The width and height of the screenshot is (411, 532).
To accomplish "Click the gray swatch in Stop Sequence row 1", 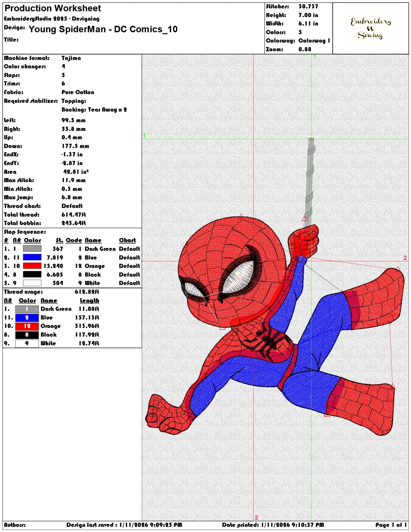I will pos(32,249).
